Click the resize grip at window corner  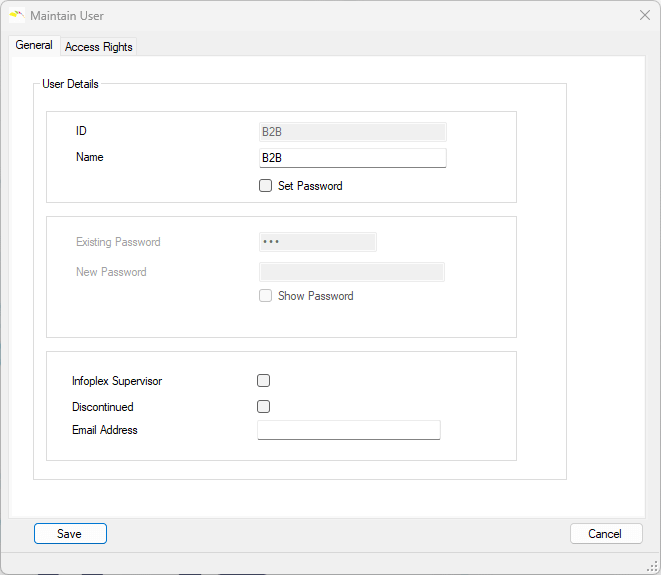click(651, 566)
